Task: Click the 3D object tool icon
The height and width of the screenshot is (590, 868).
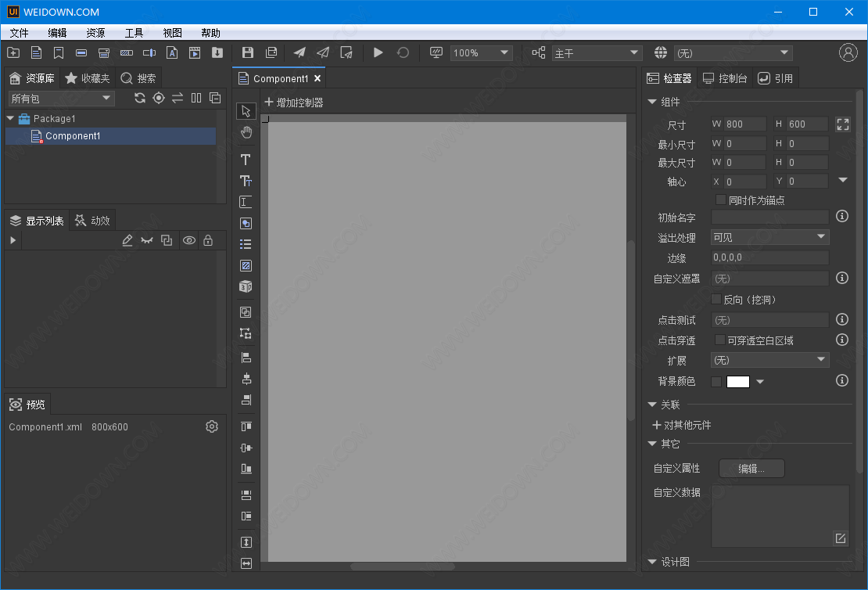Action: coord(246,286)
